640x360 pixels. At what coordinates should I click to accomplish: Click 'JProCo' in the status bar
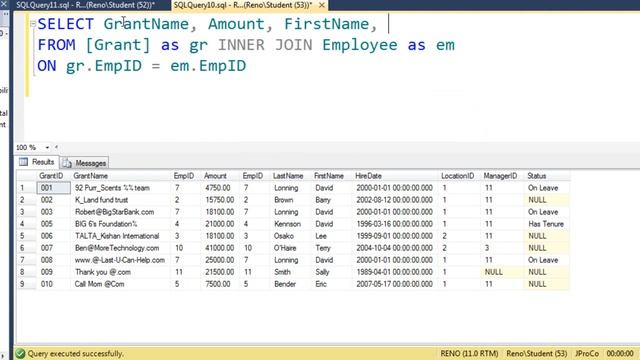coord(587,353)
